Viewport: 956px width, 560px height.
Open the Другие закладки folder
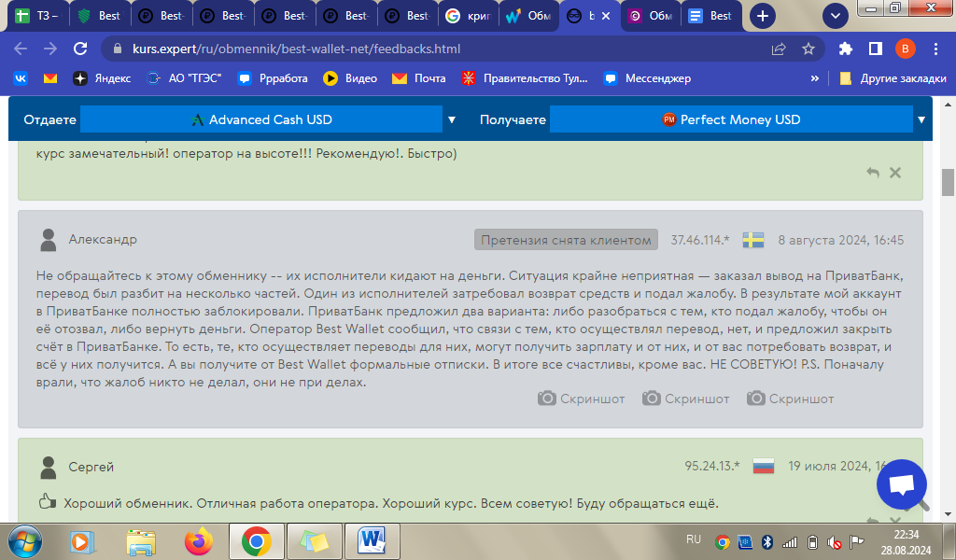point(893,78)
